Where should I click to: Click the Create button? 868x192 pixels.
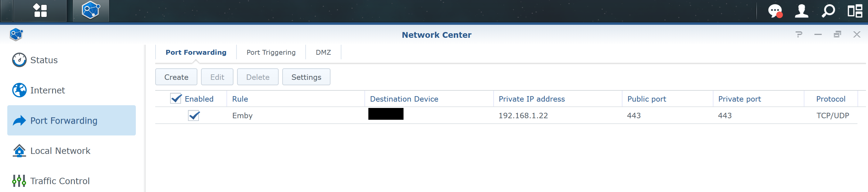pyautogui.click(x=176, y=77)
